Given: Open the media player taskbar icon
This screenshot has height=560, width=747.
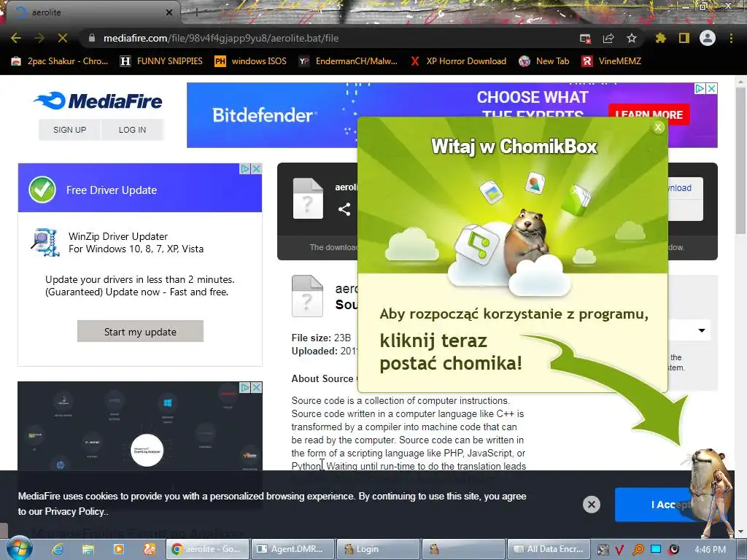Looking at the screenshot, I should [119, 549].
